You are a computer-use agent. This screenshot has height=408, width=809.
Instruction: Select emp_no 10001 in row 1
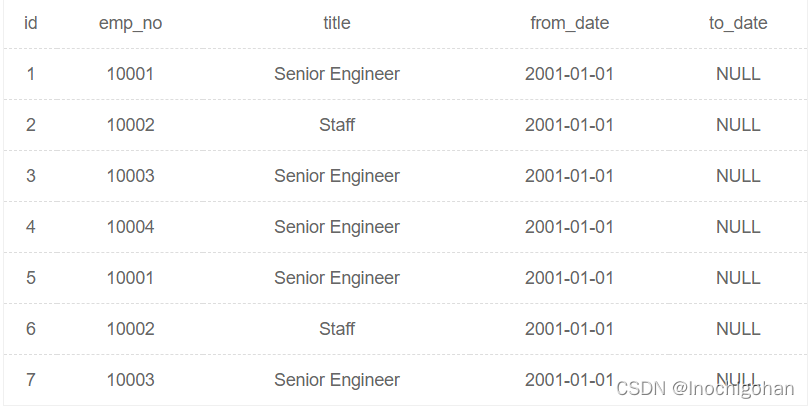pyautogui.click(x=130, y=74)
